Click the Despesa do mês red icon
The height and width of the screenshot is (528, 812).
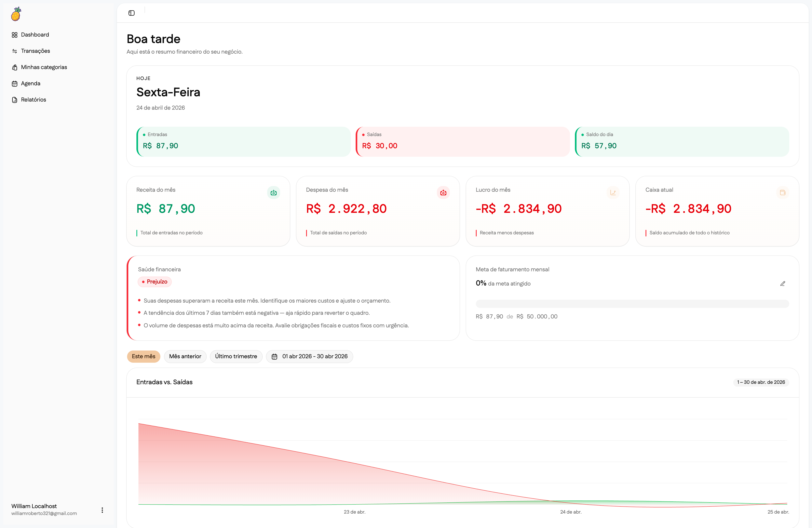click(x=443, y=193)
